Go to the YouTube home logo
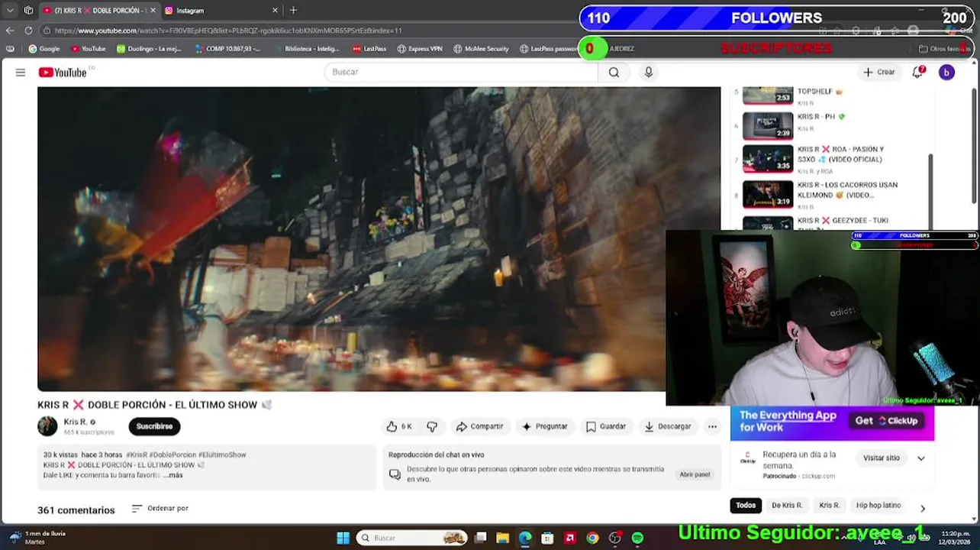Screen dimensions: 980x550 click(63, 73)
